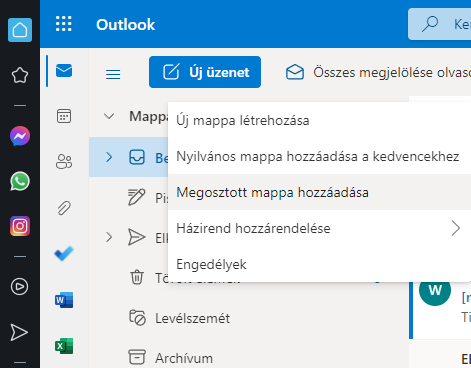Open the Archívum folder
This screenshot has width=471, height=368.
184,358
